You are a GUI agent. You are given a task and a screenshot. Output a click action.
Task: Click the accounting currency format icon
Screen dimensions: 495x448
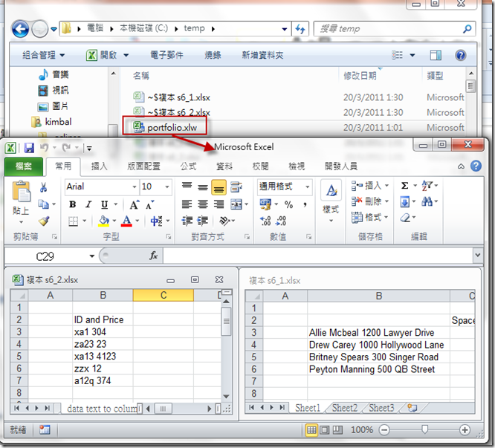pos(265,204)
